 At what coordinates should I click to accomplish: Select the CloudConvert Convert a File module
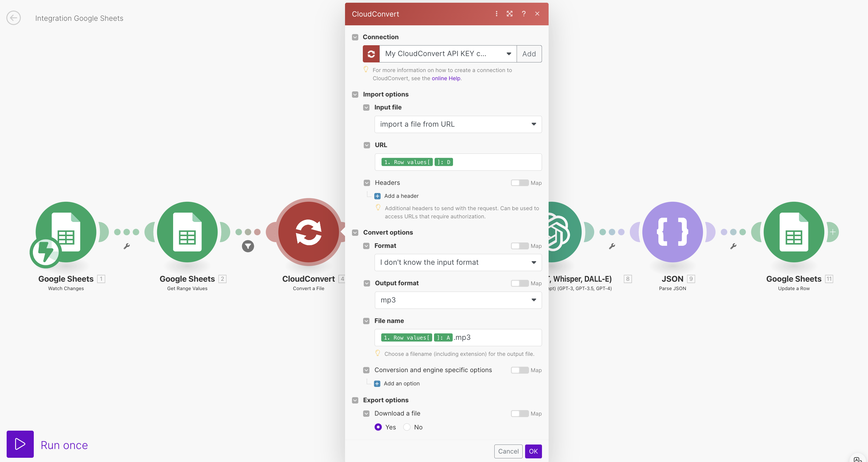(x=309, y=232)
